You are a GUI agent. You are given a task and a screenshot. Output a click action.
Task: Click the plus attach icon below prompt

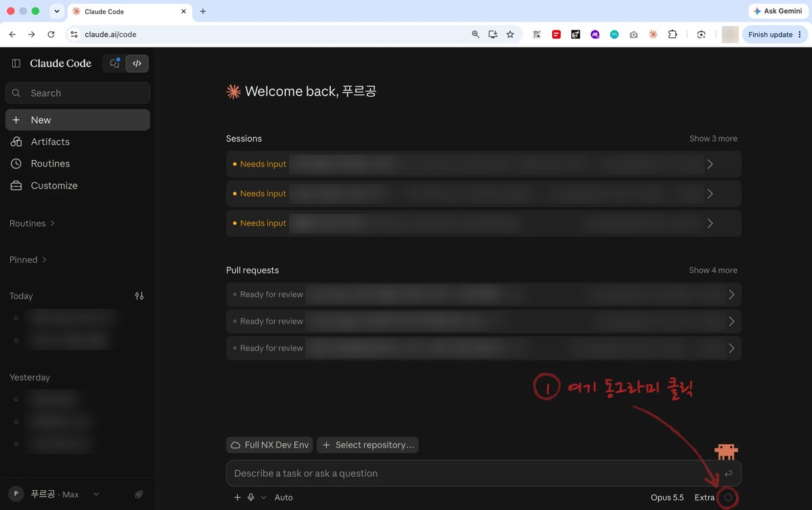pos(238,497)
